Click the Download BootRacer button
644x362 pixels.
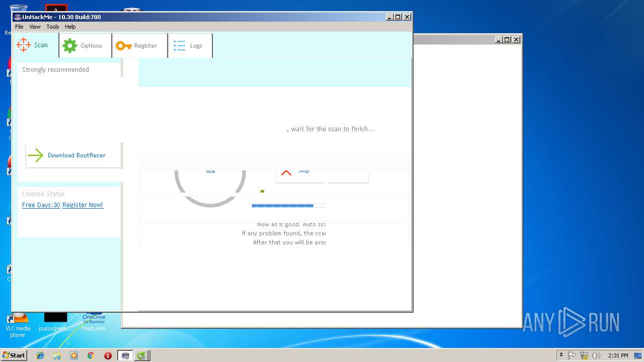point(73,155)
